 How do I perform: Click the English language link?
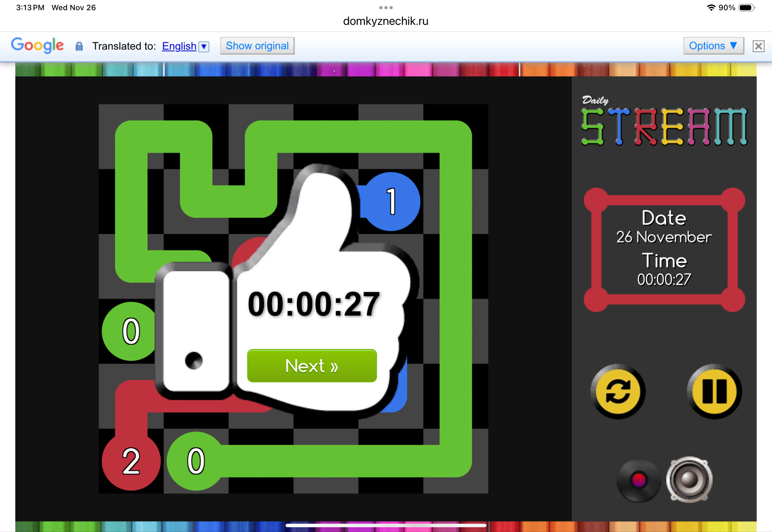[x=179, y=46]
